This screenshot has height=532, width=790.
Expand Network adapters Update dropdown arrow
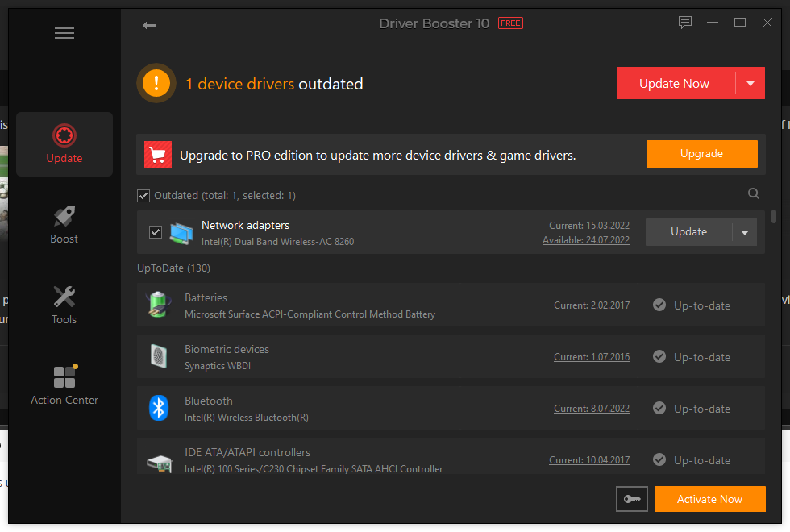tap(745, 232)
